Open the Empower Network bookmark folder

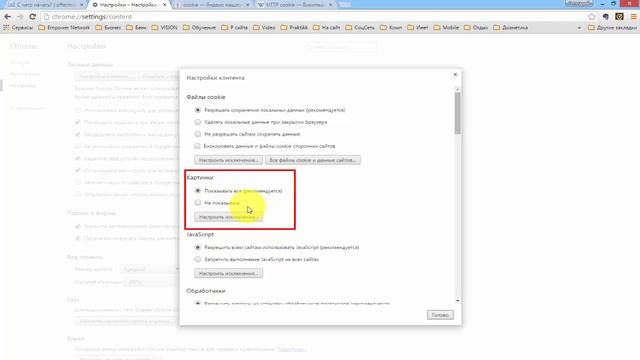pyautogui.click(x=64, y=28)
